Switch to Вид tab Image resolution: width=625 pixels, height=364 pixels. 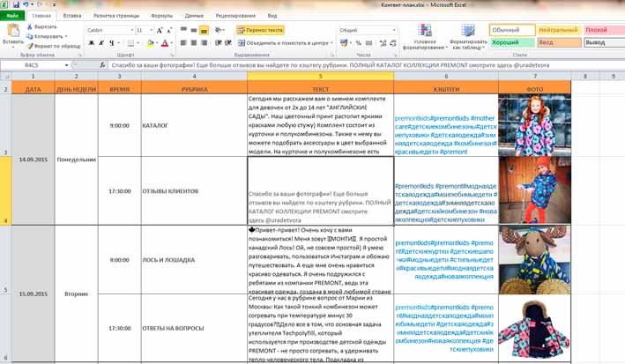[x=272, y=16]
